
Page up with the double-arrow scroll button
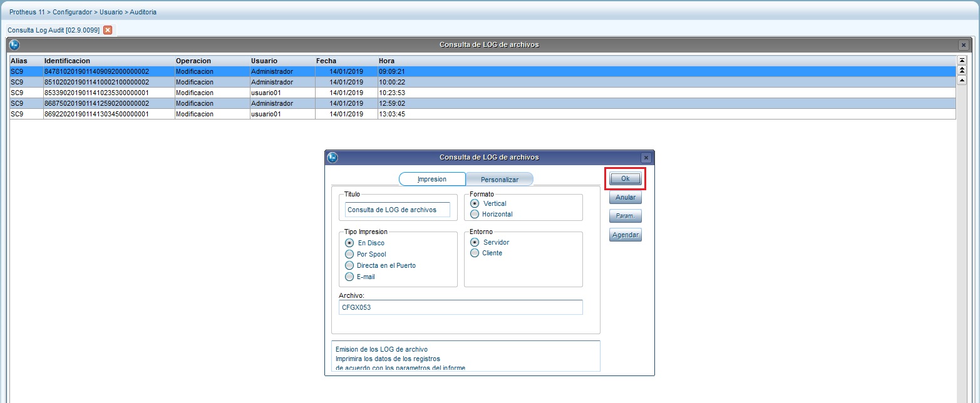pos(962,70)
